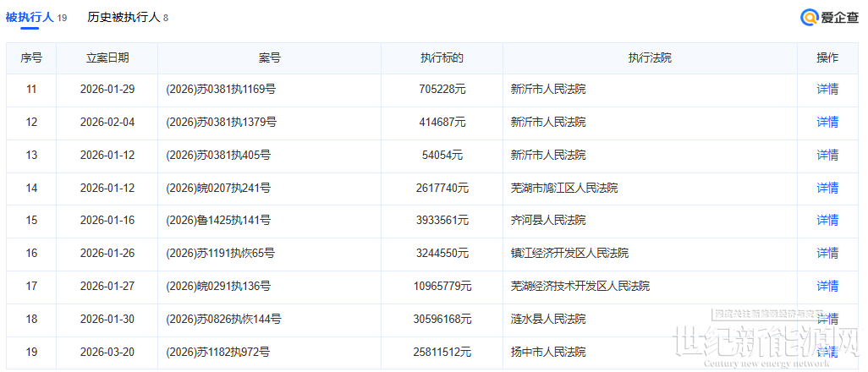The image size is (868, 372).
Task: Click case number (2026)苏1182执972号
Action: coord(218,352)
